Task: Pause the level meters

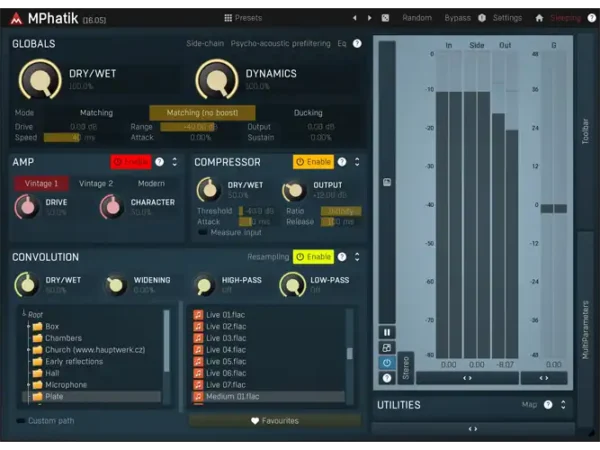Action: pos(387,333)
